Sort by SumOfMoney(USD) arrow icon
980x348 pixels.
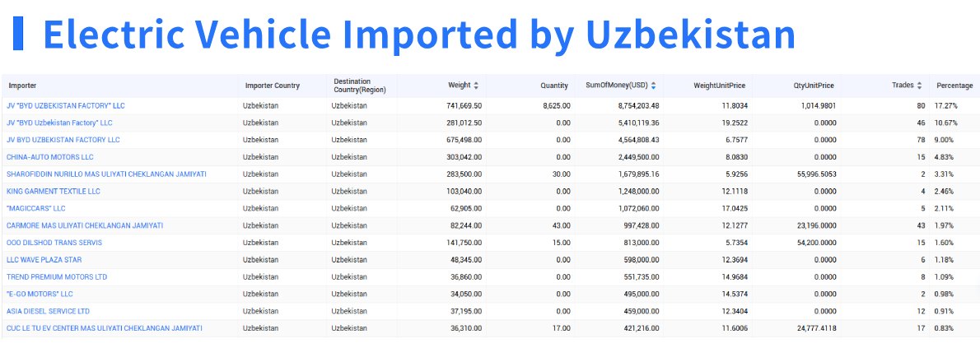point(653,86)
